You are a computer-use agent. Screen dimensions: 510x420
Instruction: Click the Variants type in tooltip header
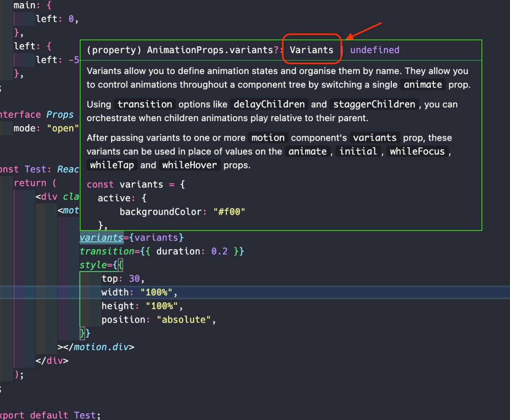click(x=312, y=50)
